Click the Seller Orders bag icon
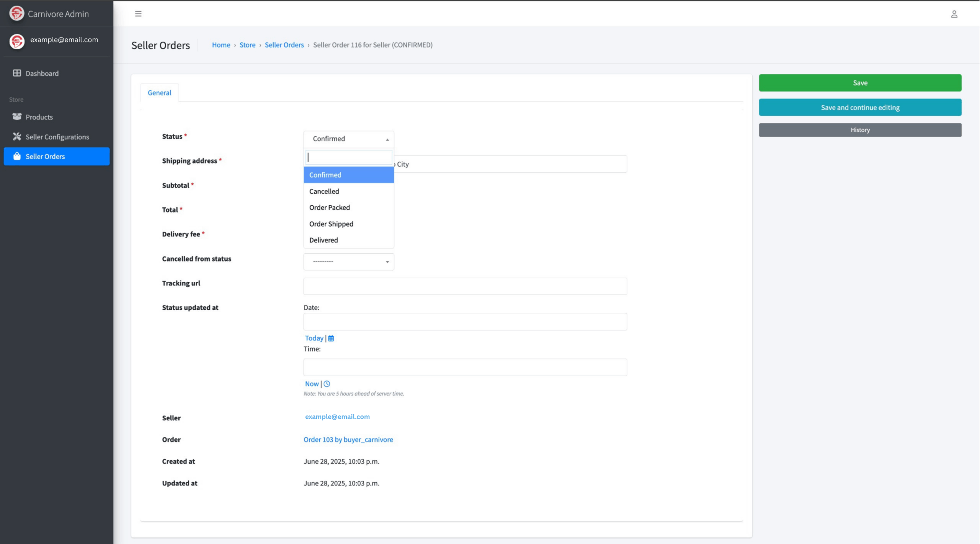The height and width of the screenshot is (544, 980). [x=17, y=156]
